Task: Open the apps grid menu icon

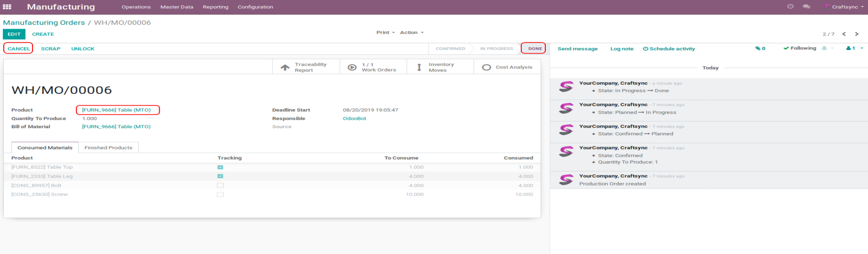Action: click(7, 7)
